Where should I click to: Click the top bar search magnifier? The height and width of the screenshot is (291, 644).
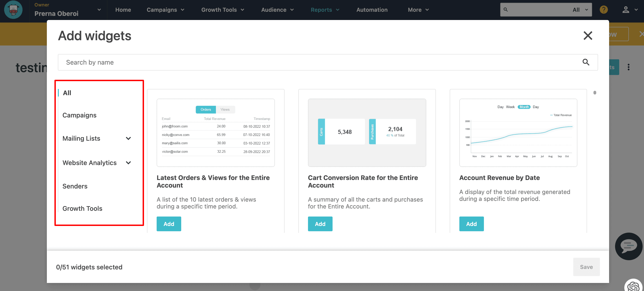click(506, 10)
